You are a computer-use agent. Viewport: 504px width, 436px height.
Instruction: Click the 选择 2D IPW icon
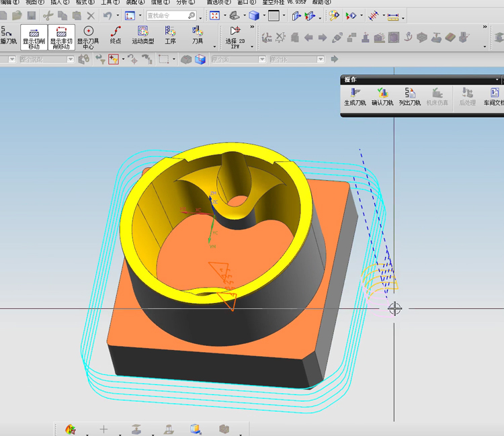click(x=235, y=31)
